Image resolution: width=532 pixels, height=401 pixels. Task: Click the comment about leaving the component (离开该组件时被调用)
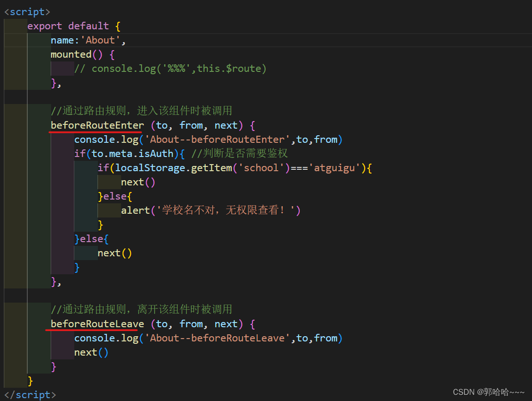click(141, 309)
